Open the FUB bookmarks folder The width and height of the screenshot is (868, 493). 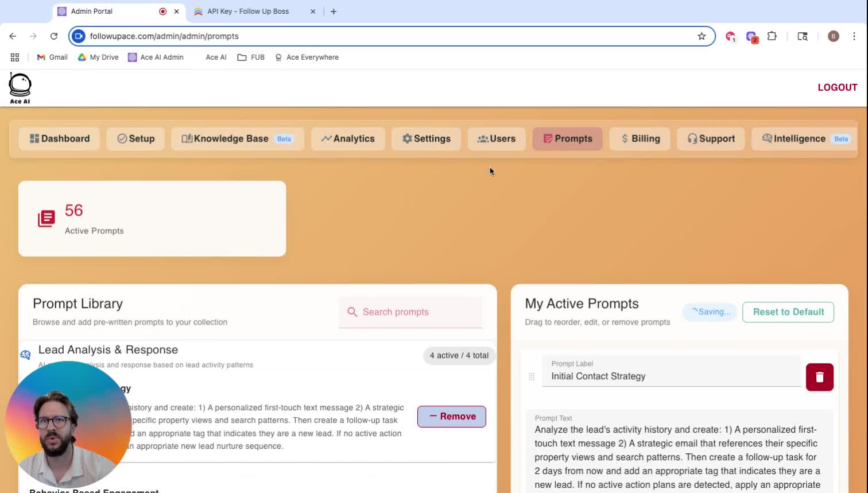(x=251, y=57)
